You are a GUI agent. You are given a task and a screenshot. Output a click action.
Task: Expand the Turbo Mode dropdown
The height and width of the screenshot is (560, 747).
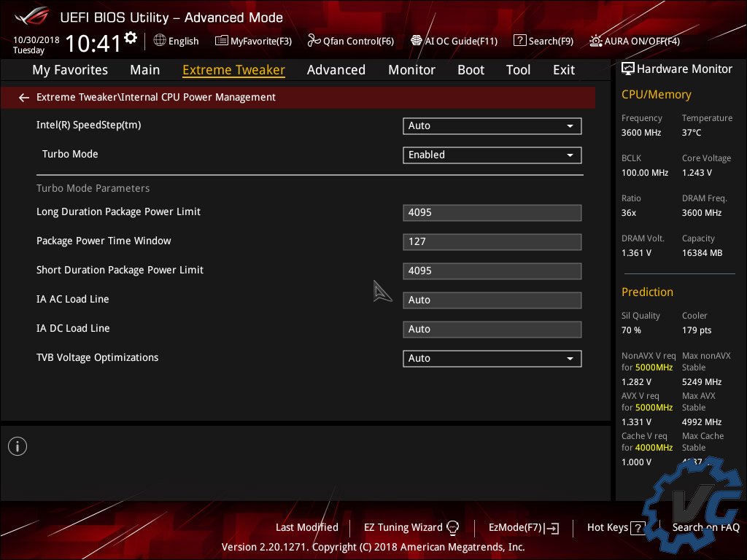tap(492, 155)
